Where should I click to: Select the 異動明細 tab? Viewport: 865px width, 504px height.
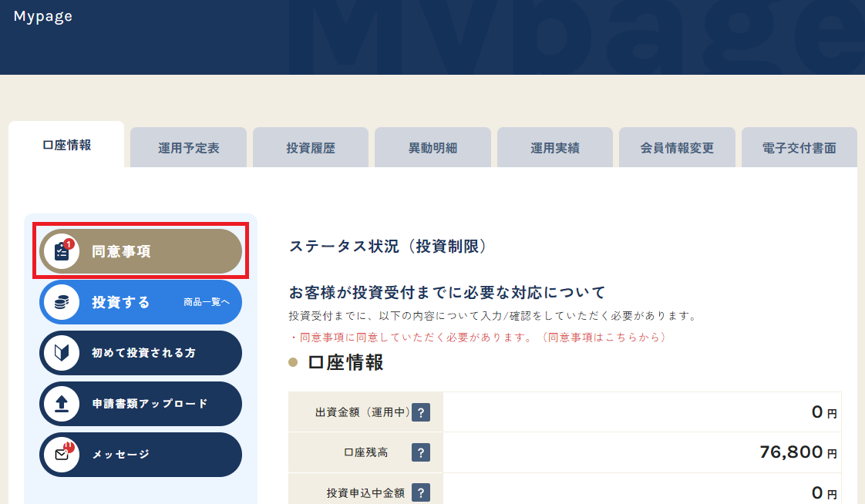click(432, 148)
